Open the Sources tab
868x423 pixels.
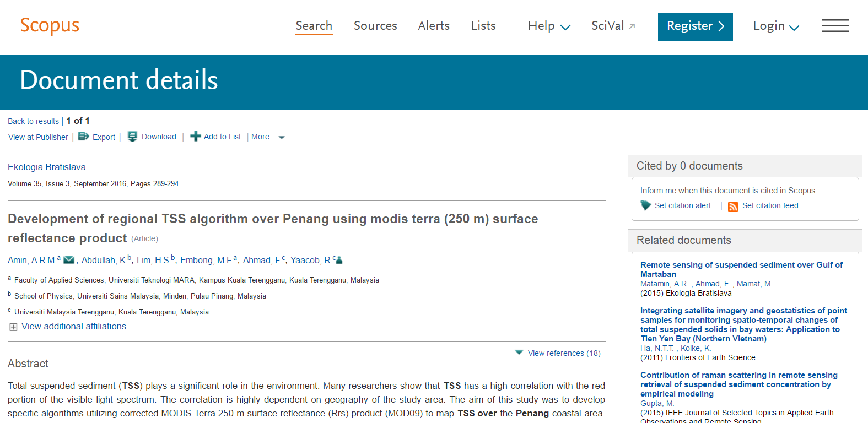375,26
